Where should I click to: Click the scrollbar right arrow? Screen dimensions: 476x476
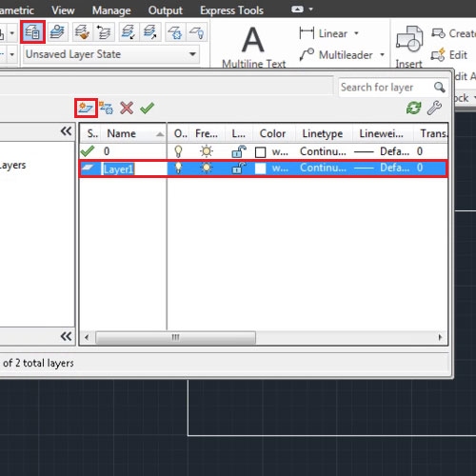[x=440, y=337]
